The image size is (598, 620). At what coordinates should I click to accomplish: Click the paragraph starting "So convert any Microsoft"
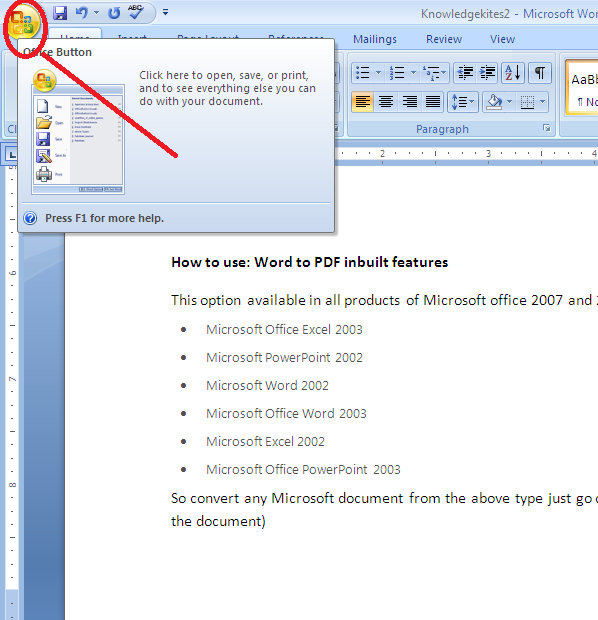coord(384,510)
